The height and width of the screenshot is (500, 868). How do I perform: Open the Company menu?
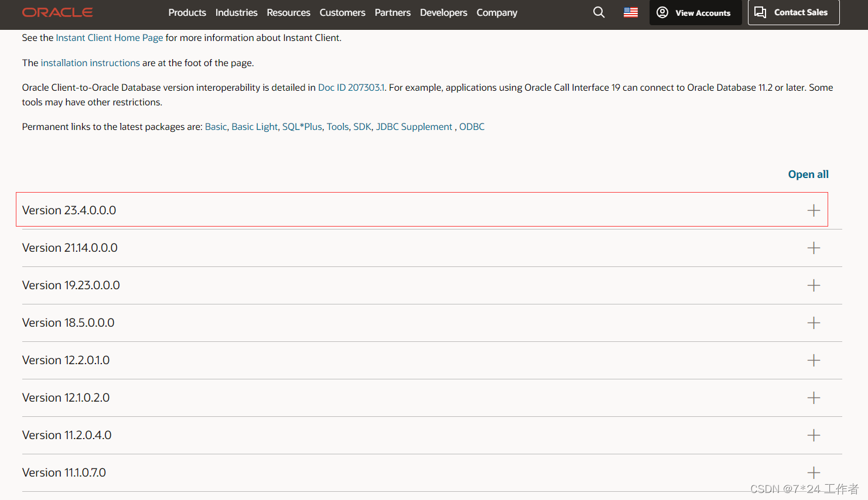click(497, 12)
